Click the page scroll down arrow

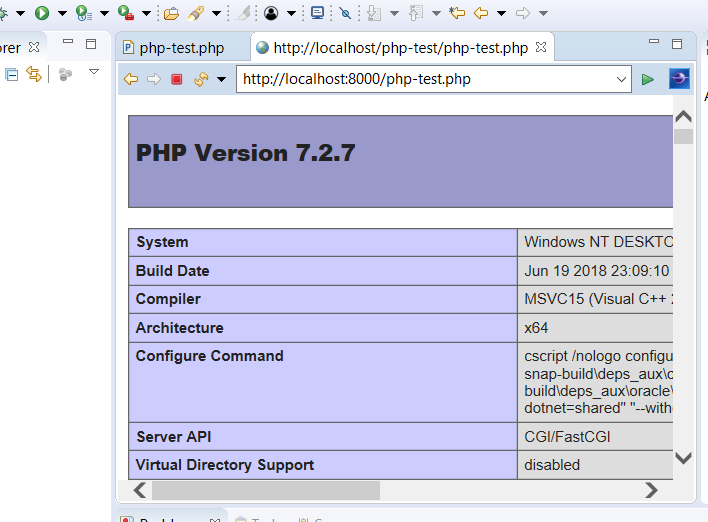point(684,458)
